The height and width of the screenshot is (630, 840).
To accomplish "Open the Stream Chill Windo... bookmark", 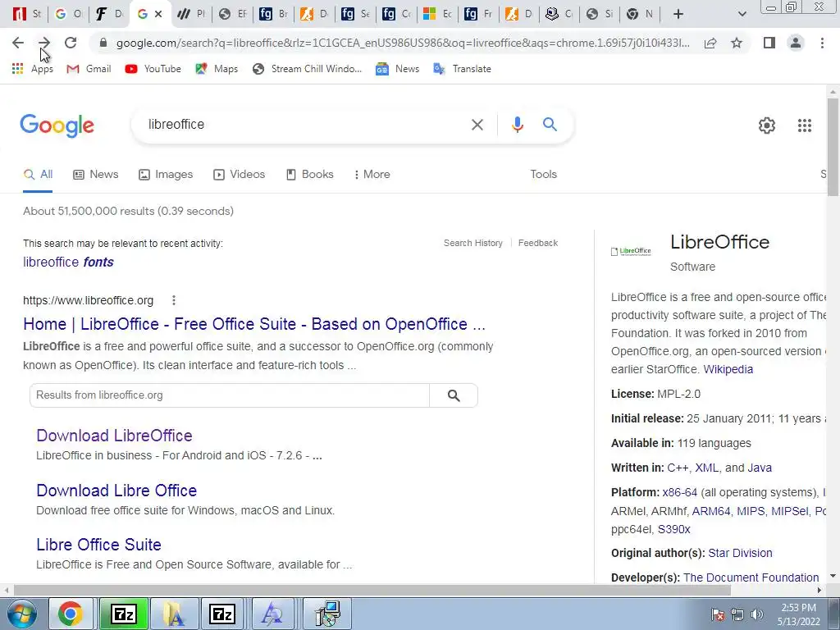I will pos(307,69).
